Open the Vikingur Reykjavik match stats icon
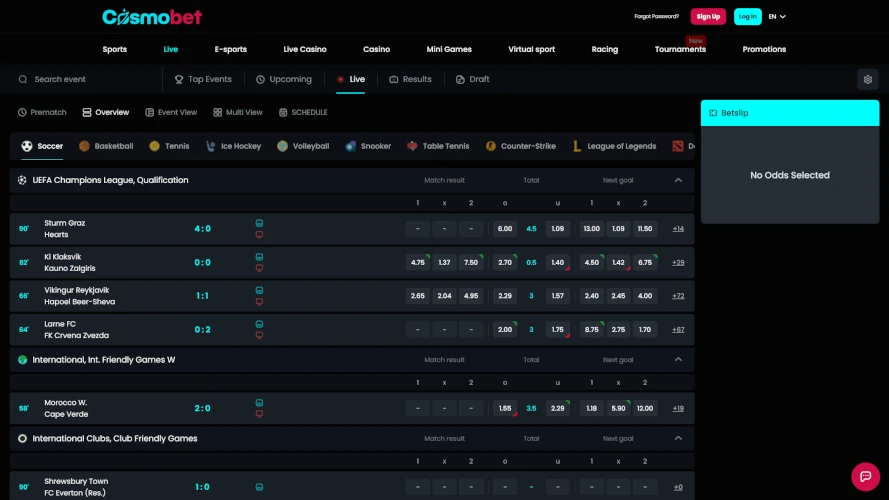889x500 pixels. pyautogui.click(x=259, y=290)
